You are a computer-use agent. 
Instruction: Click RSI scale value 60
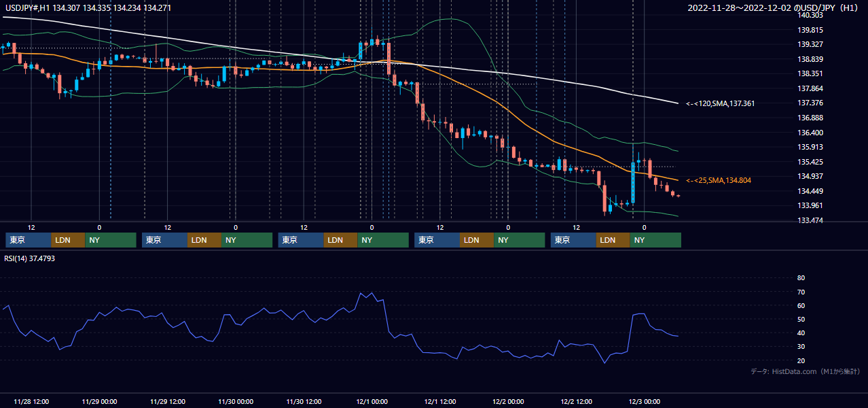point(801,305)
